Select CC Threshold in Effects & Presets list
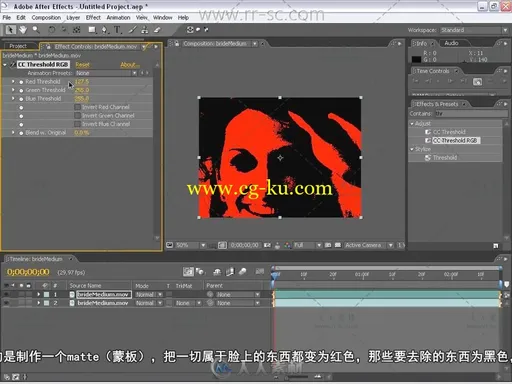Screen dimensions: 512x384 click(449, 132)
